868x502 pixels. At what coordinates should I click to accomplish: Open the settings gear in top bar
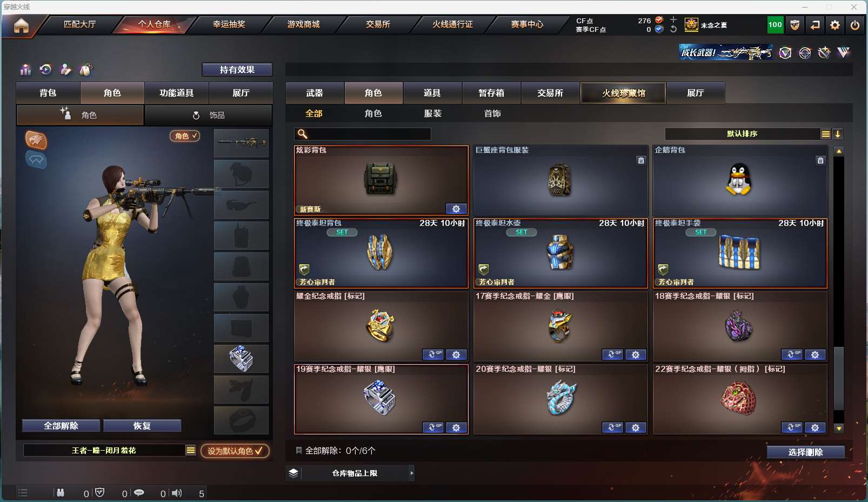(835, 25)
